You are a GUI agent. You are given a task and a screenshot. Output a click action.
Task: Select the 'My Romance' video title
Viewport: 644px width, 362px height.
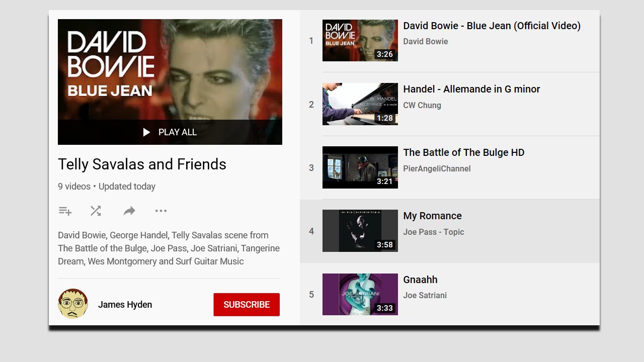pyautogui.click(x=433, y=216)
